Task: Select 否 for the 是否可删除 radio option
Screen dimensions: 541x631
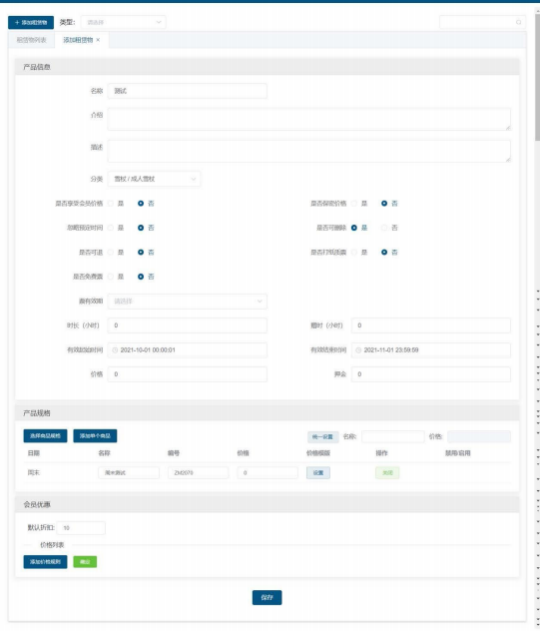Action: (384, 228)
